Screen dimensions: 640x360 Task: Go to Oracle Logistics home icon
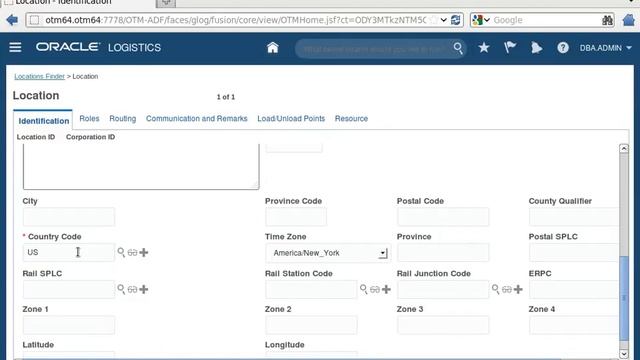click(272, 48)
